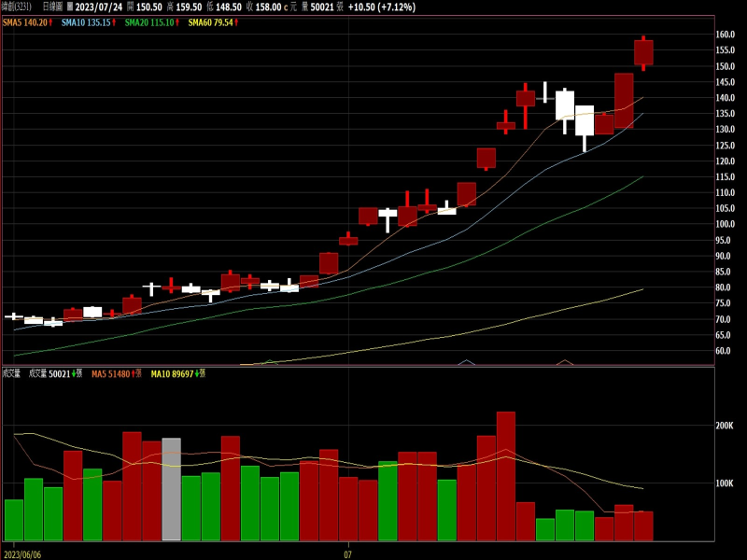Click the small square icon before the date
The height and width of the screenshot is (560, 747).
click(x=70, y=7)
